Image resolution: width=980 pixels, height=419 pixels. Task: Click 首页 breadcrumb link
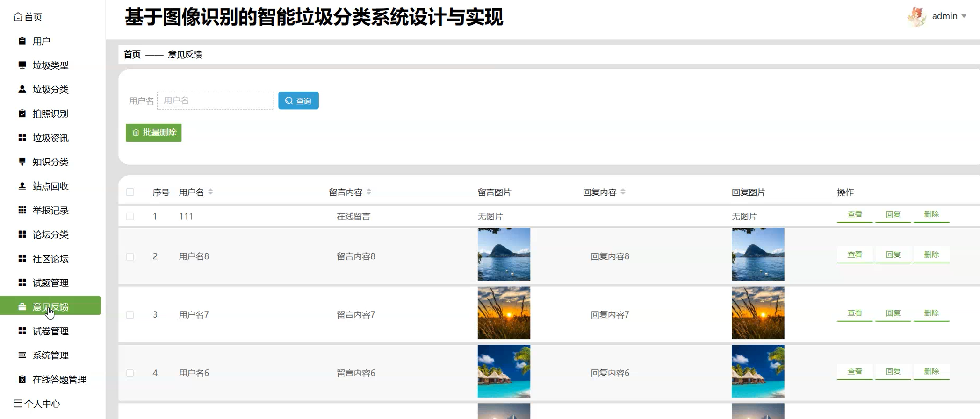click(132, 55)
